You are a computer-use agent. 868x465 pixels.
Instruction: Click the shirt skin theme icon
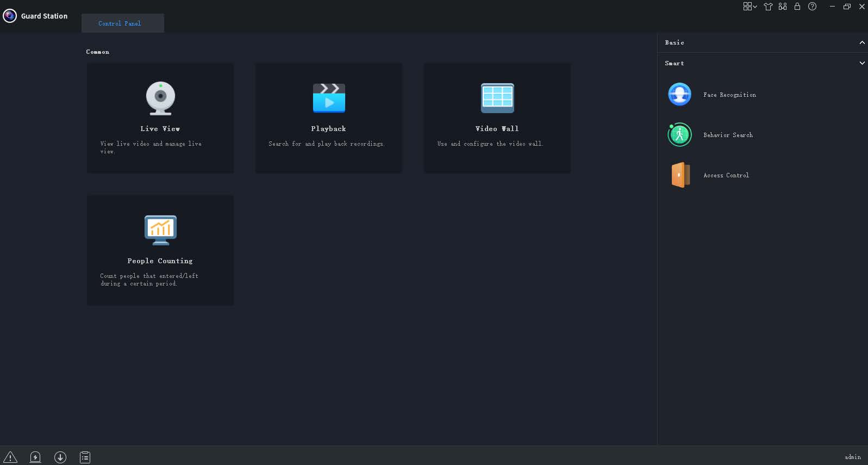(x=768, y=7)
